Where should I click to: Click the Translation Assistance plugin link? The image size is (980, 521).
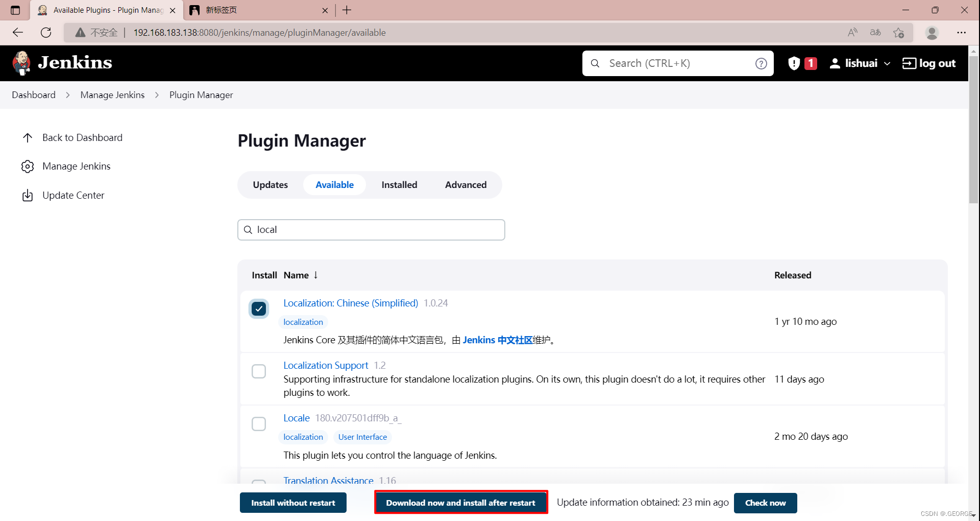pyautogui.click(x=328, y=480)
